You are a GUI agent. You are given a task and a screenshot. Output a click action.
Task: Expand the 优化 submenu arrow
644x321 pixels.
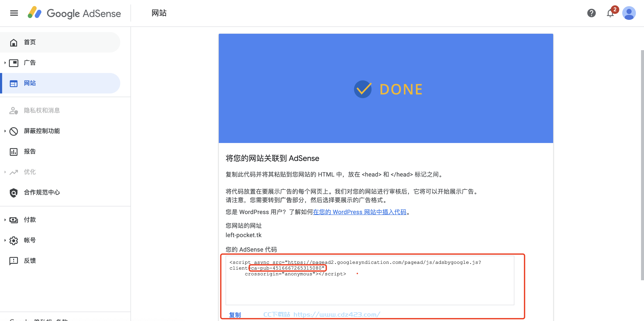click(5, 172)
